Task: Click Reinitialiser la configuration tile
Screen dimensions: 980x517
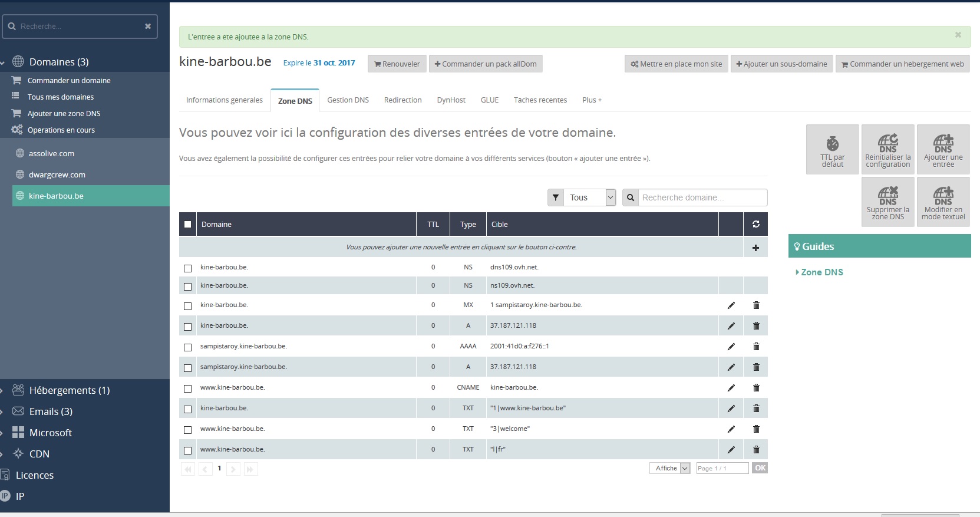Action: (887, 150)
